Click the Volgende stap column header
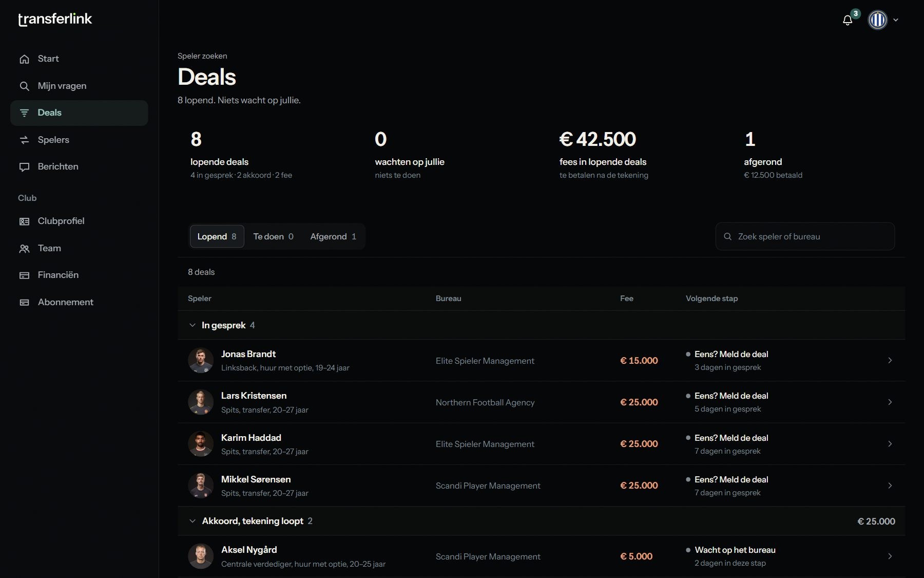Screen dimensions: 924x578 (x=711, y=299)
